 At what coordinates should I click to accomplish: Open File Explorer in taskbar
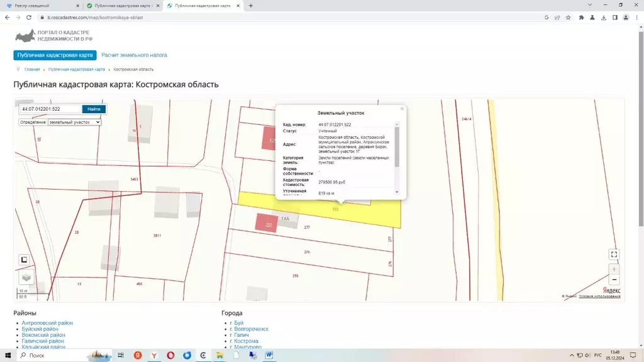[219, 356]
